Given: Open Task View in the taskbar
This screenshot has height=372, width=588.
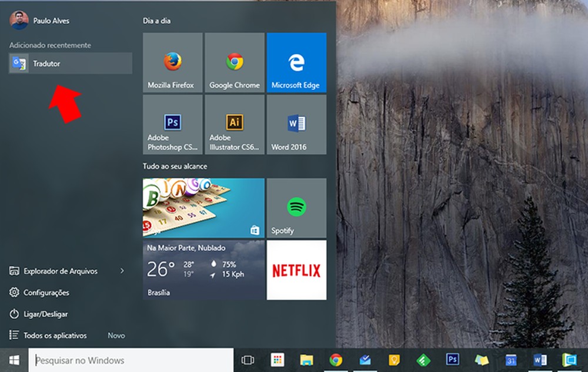Looking at the screenshot, I should [x=248, y=360].
